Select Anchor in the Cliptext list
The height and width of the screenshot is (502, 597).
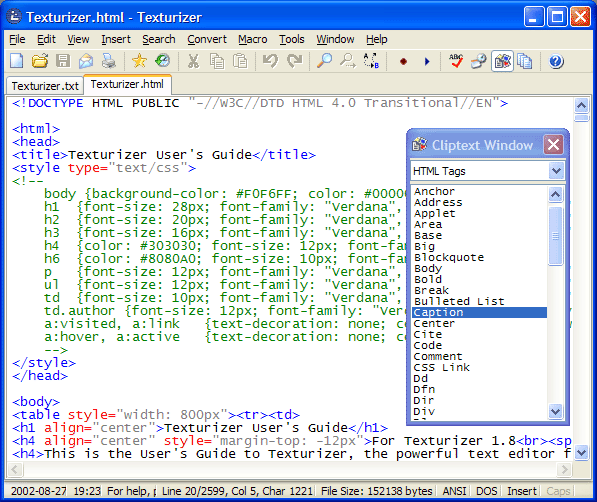coord(479,191)
